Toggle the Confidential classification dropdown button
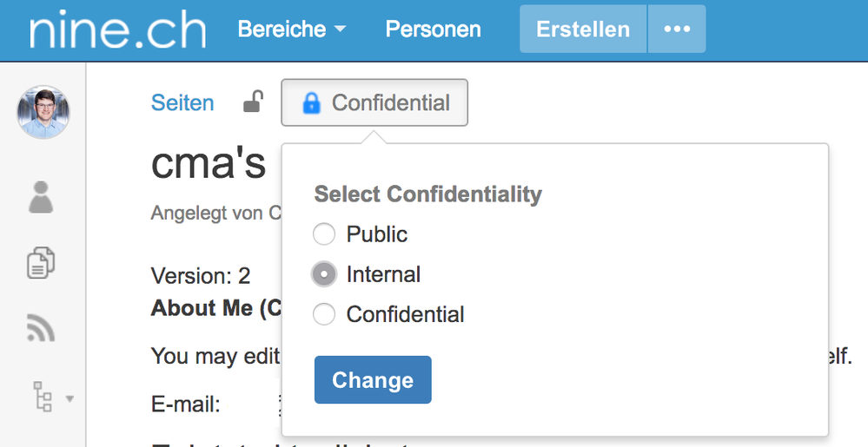Image resolution: width=868 pixels, height=447 pixels. [374, 103]
